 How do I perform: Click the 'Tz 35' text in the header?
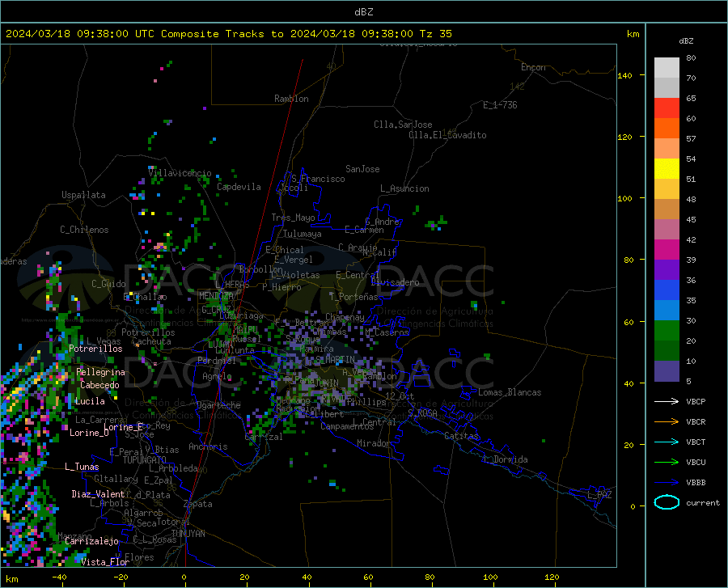click(435, 34)
